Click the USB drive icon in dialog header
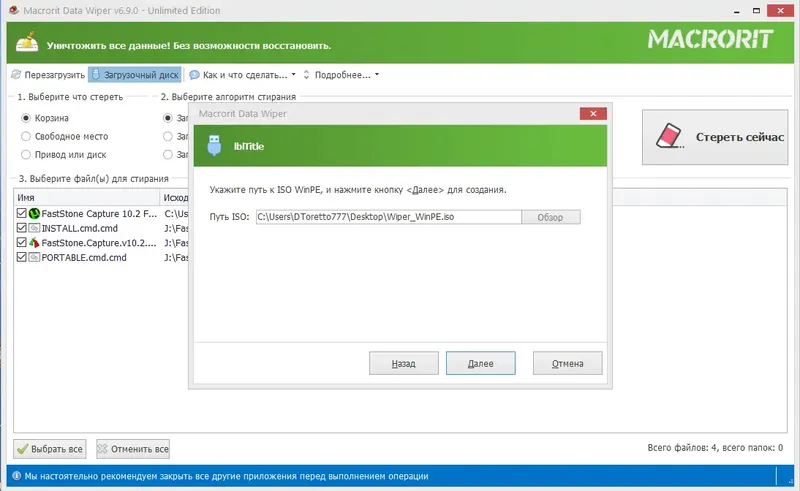The width and height of the screenshot is (800, 491). 215,145
